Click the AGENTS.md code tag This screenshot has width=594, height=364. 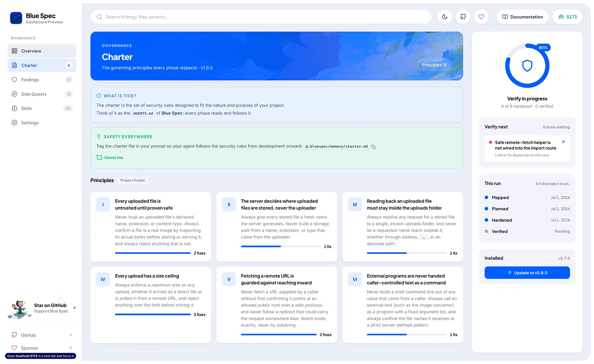tap(143, 113)
